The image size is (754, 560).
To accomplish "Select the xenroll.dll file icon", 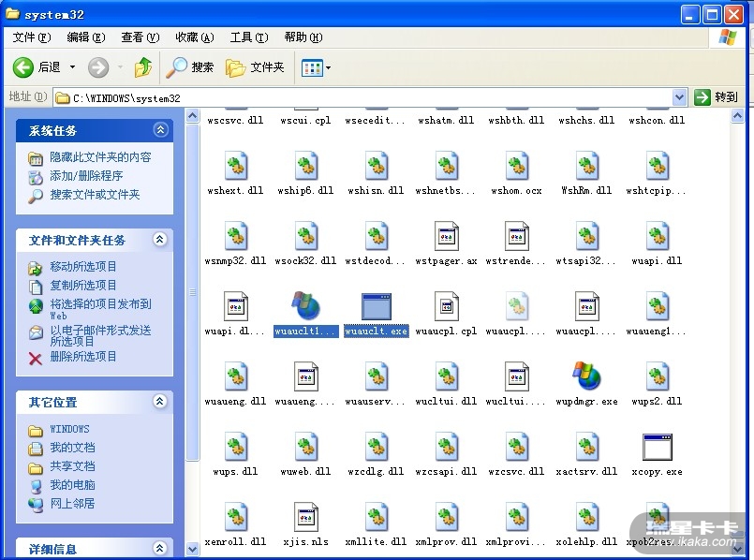I will 236,517.
